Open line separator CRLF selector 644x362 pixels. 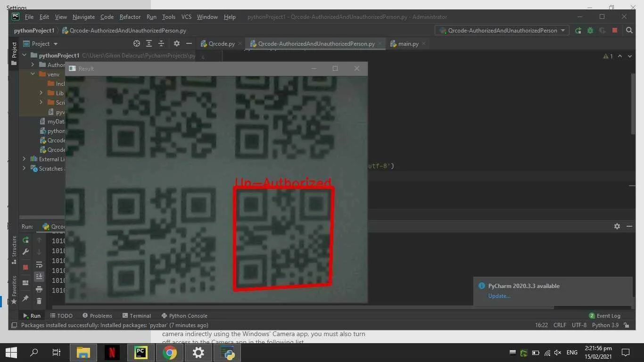560,325
